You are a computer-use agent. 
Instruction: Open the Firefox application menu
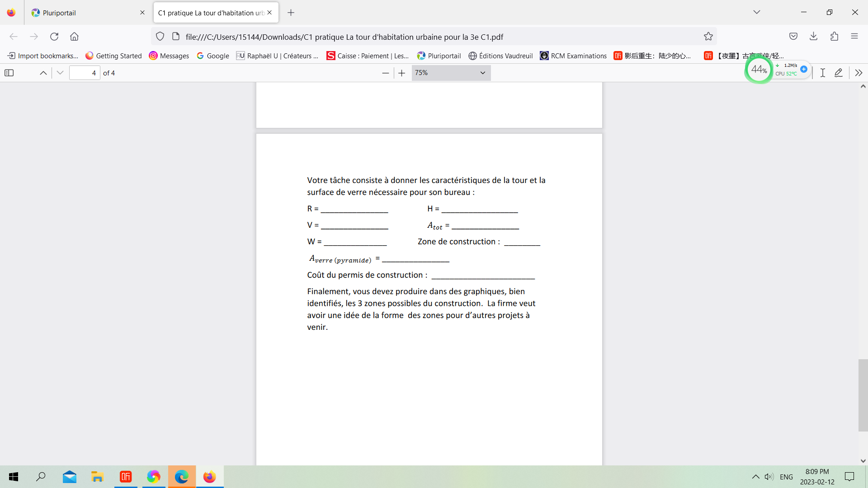click(x=854, y=37)
